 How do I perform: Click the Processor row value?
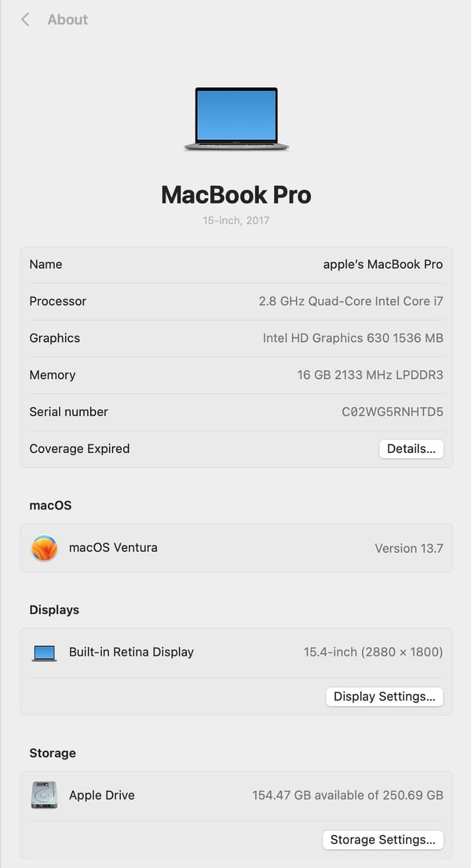[x=351, y=301]
